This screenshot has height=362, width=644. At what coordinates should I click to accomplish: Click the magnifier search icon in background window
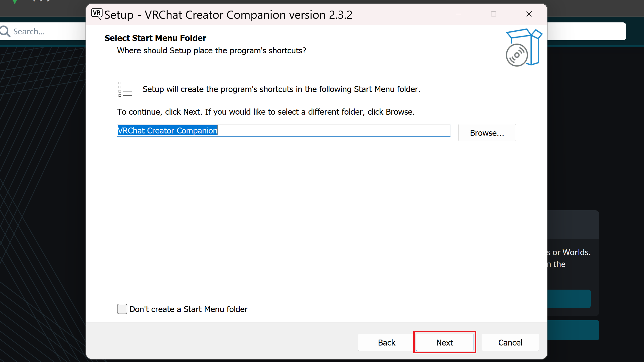coord(5,31)
